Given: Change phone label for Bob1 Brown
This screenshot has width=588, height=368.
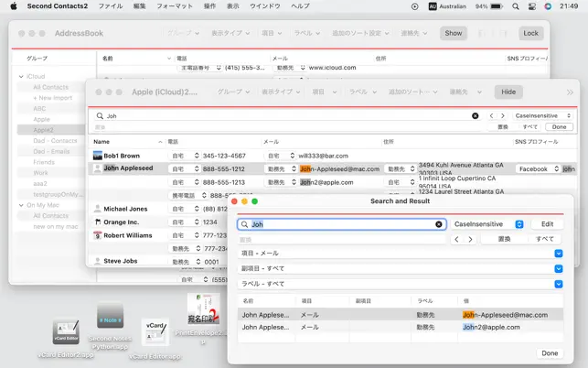Looking at the screenshot, I should pos(185,156).
